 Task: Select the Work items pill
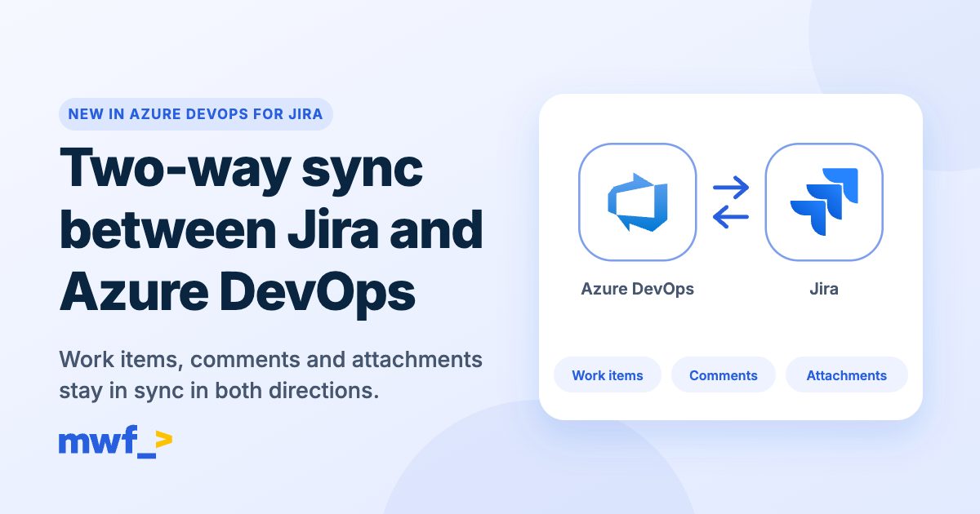[x=608, y=375]
